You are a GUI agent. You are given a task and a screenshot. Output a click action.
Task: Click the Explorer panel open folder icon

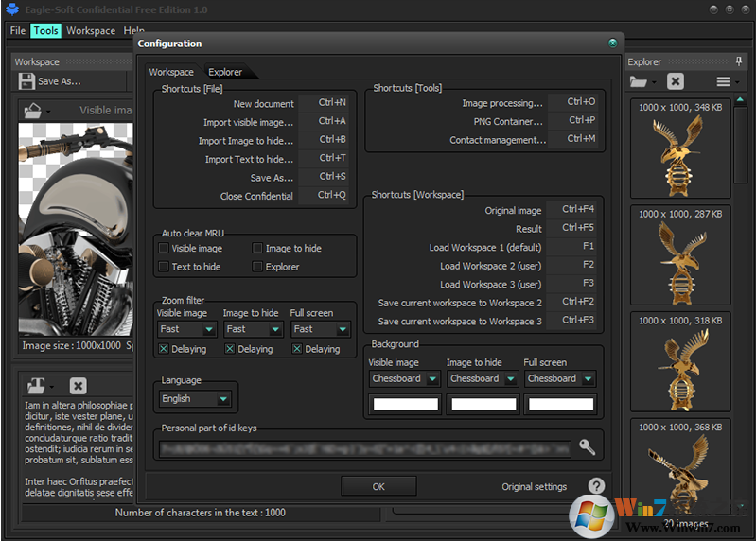pyautogui.click(x=641, y=82)
